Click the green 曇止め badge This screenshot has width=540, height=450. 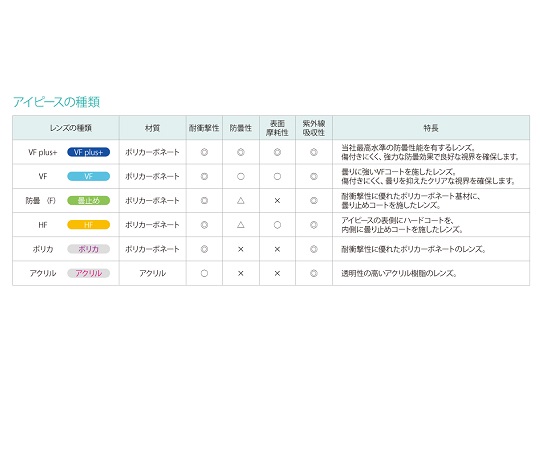coord(89,200)
